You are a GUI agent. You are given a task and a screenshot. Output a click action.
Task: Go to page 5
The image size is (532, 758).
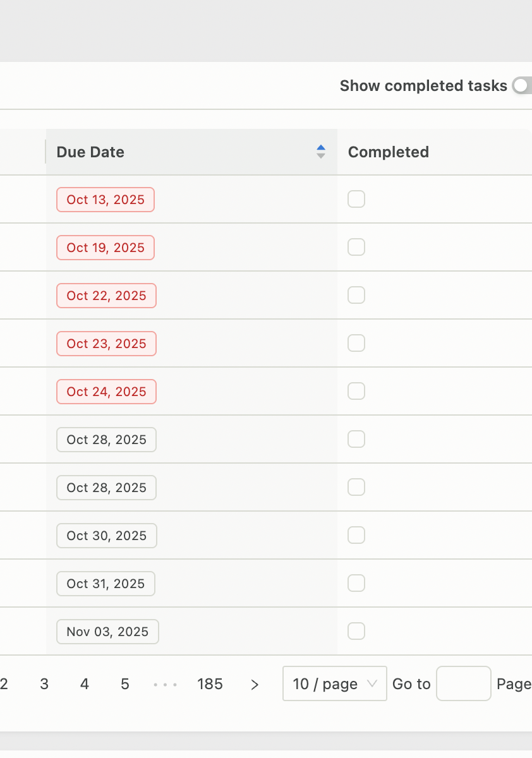(x=125, y=684)
